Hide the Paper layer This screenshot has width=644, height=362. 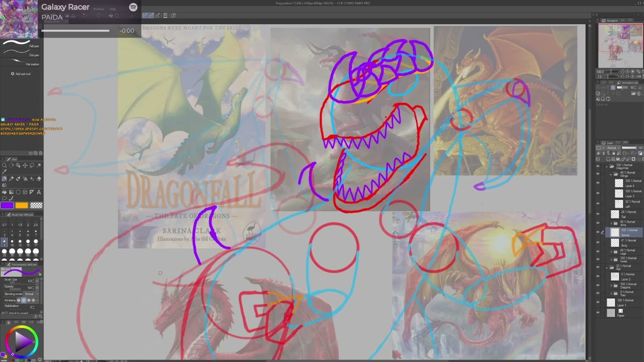click(598, 313)
